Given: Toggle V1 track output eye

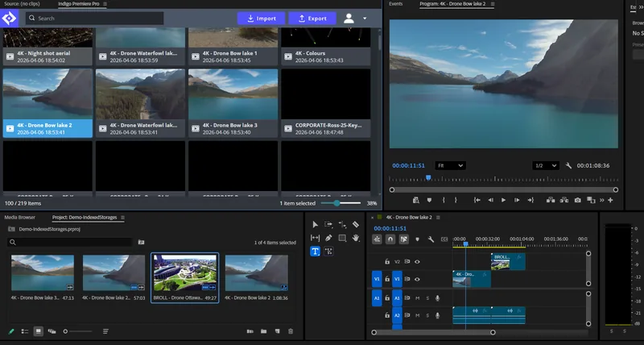Looking at the screenshot, I should 417,279.
